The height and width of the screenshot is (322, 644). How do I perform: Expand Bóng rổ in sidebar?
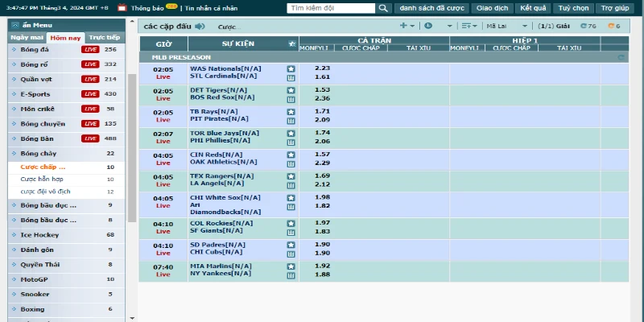[66, 64]
